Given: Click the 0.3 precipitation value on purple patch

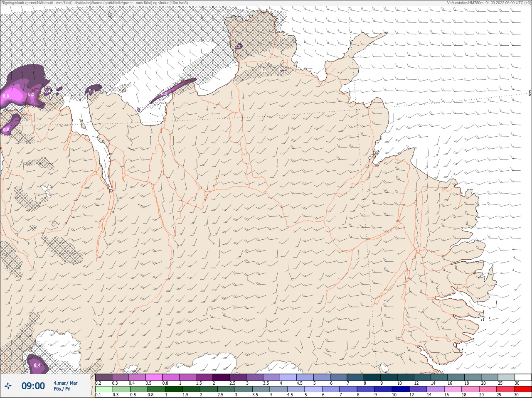Looking at the screenshot, I should [92, 91].
